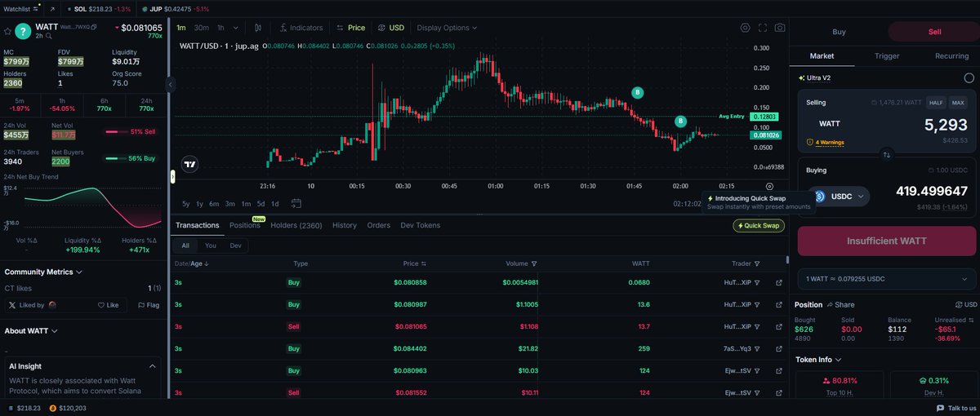This screenshot has height=416, width=980.
Task: Open chart time zone settings icon
Action: 770,187
